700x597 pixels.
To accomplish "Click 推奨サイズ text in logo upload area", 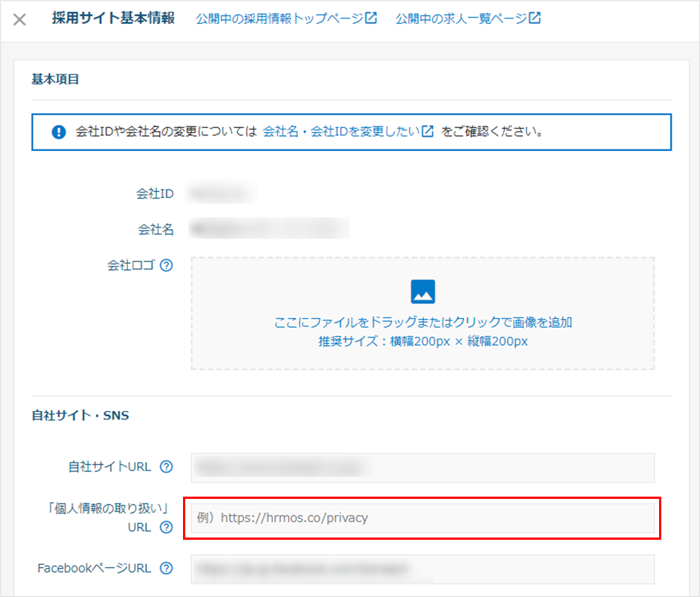I will click(423, 342).
